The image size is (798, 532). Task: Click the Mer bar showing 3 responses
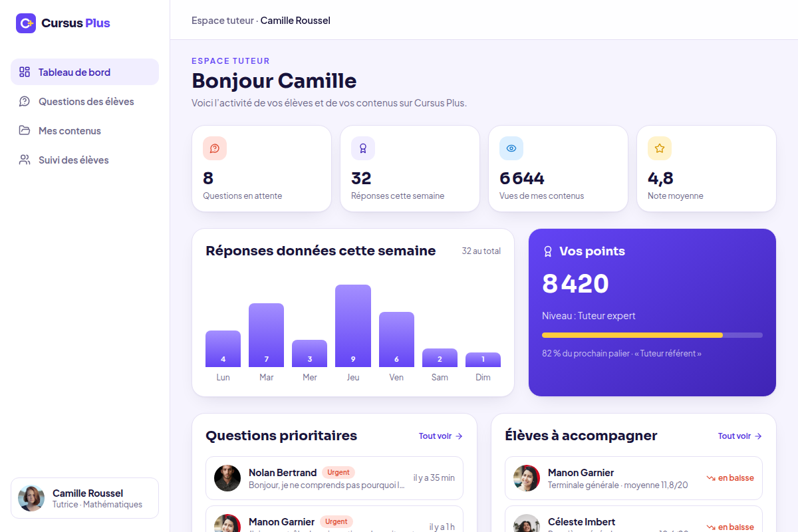pyautogui.click(x=309, y=353)
